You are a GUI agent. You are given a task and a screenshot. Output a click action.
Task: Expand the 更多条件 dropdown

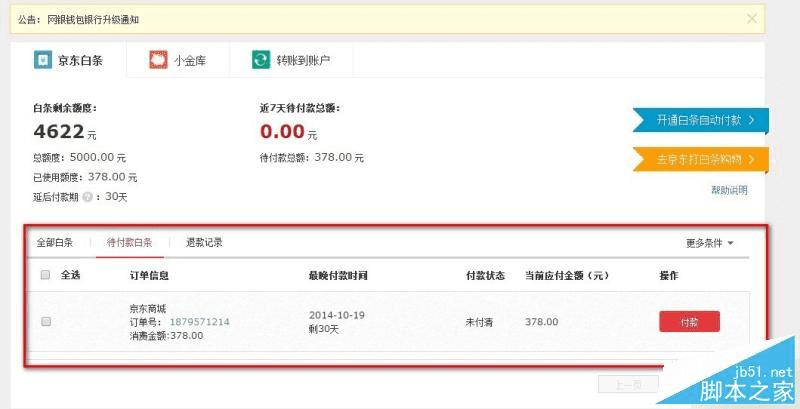(x=710, y=243)
